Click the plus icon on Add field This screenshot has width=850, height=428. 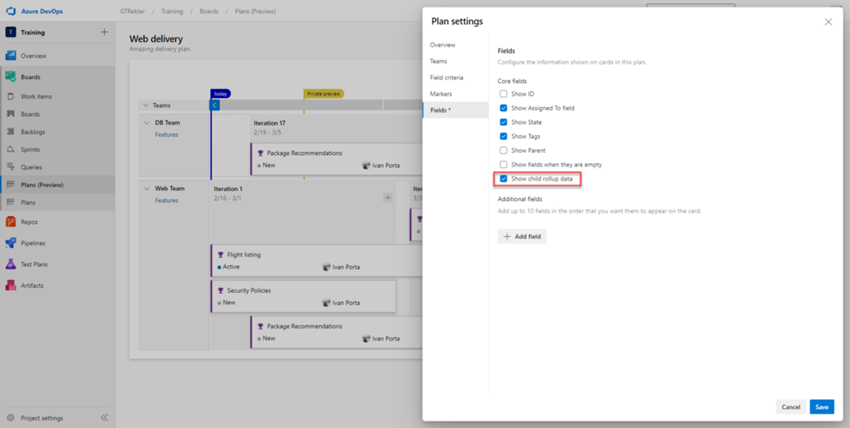(x=507, y=237)
